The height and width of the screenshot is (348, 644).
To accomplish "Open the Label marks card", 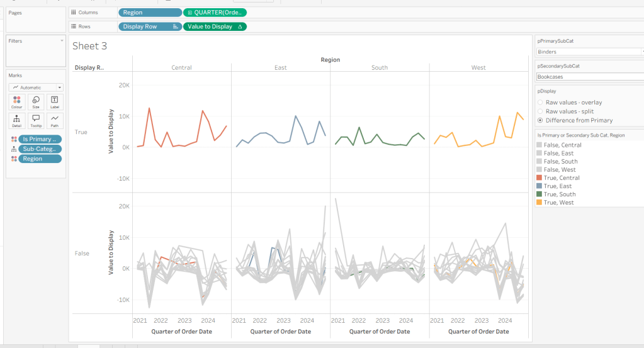I will [x=54, y=102].
